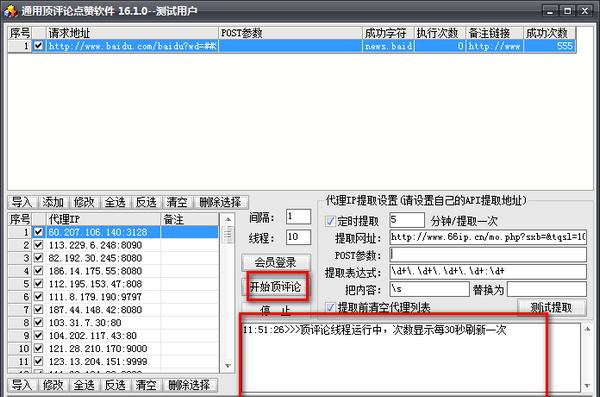Click the 提取表达式 input field
Viewport: 600px width, 397px height.
(488, 272)
